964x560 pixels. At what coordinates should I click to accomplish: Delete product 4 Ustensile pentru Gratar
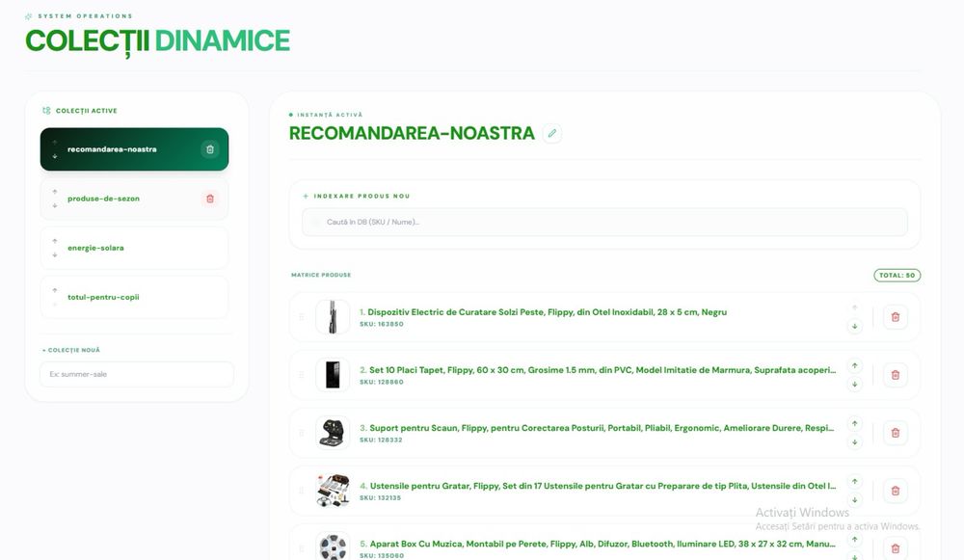pyautogui.click(x=896, y=491)
